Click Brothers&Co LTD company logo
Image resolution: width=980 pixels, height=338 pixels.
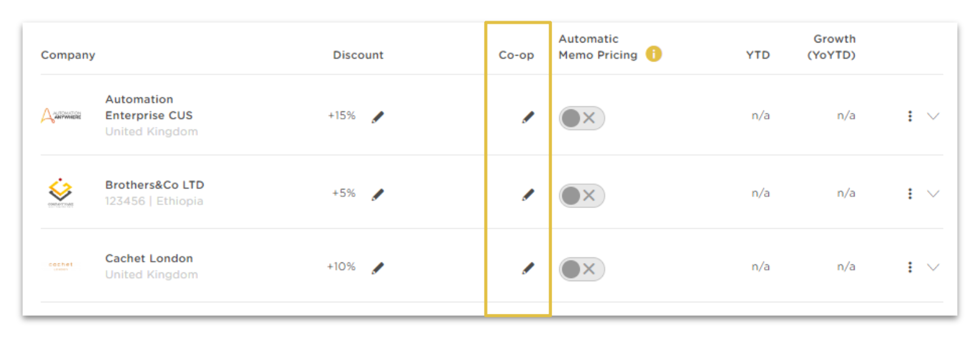coord(61,192)
